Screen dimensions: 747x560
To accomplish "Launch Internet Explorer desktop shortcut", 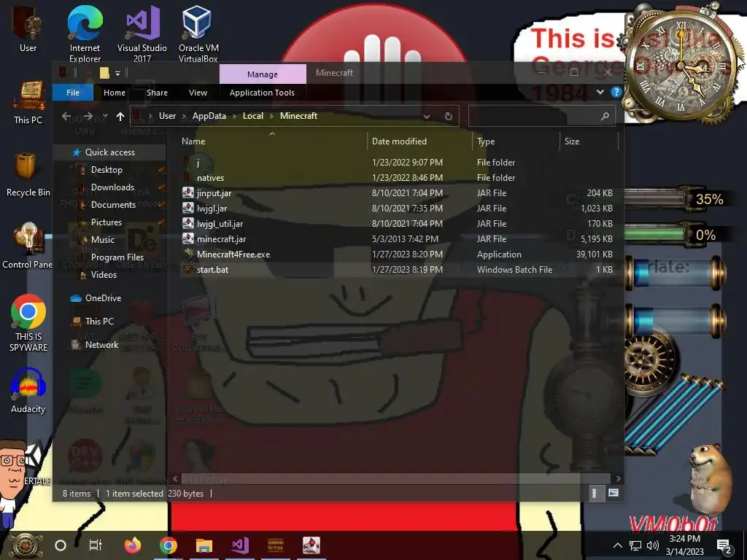I will coord(85,32).
